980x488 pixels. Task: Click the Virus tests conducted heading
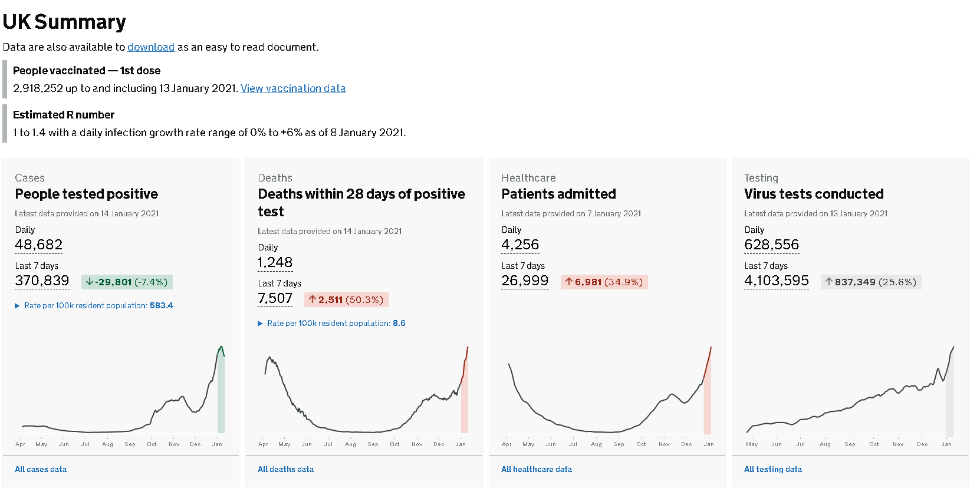click(x=814, y=194)
